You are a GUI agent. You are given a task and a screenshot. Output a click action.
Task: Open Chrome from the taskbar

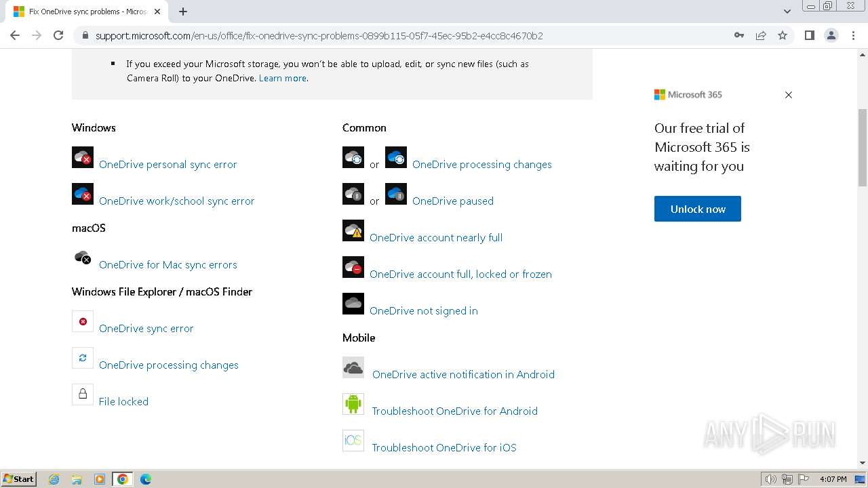(123, 479)
